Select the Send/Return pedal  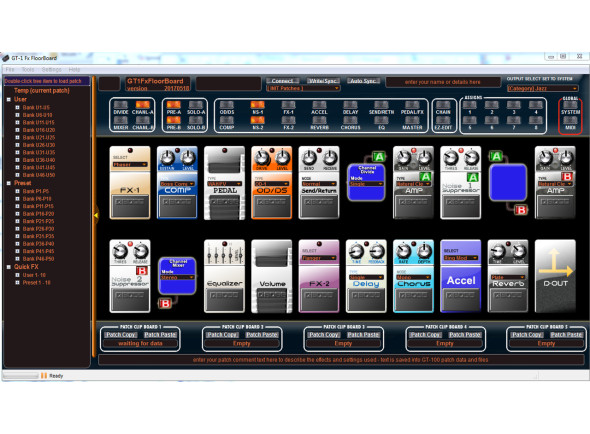coord(319,183)
